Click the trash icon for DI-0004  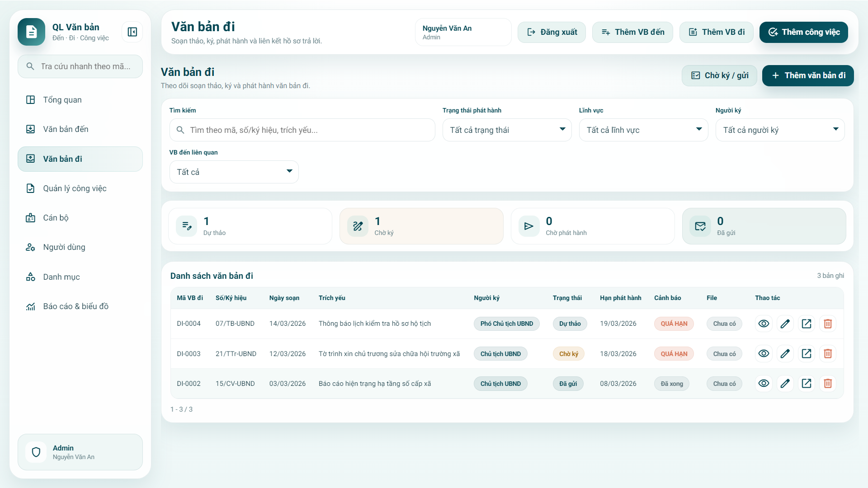click(x=828, y=324)
